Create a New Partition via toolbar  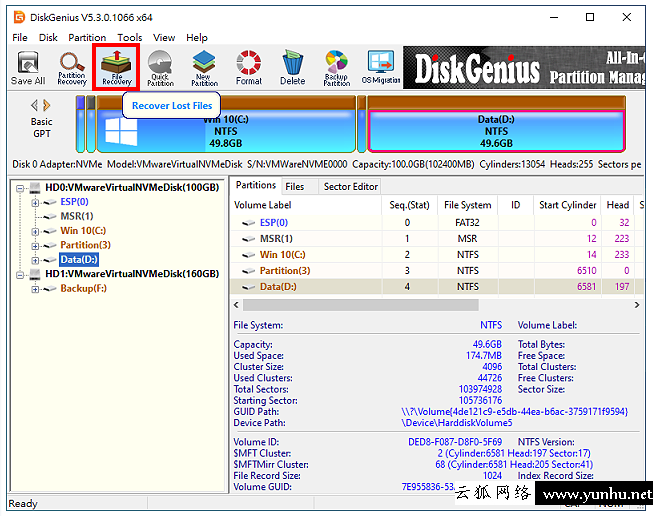[204, 68]
